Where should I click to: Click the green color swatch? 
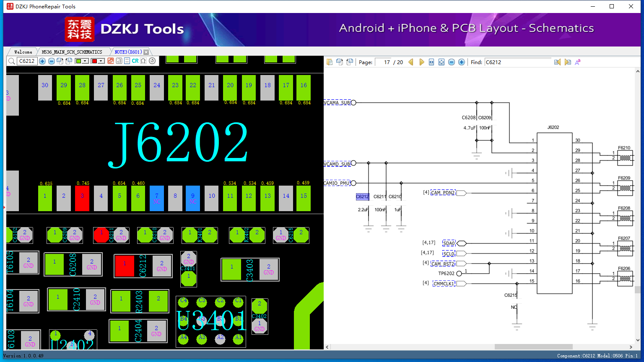pos(78,61)
